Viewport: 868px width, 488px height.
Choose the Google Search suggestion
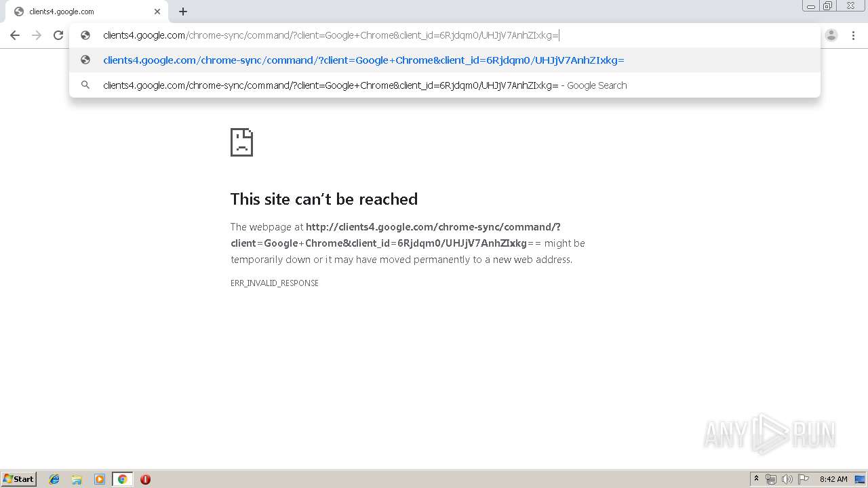click(445, 85)
